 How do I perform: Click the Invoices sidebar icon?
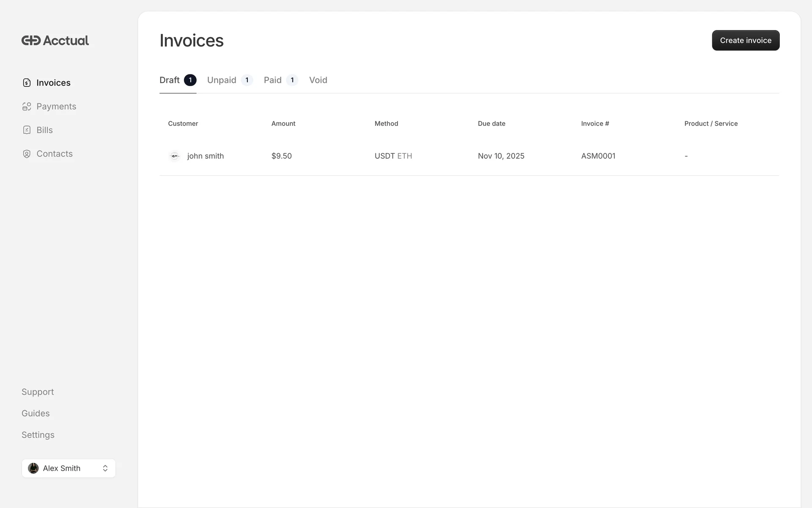[27, 83]
